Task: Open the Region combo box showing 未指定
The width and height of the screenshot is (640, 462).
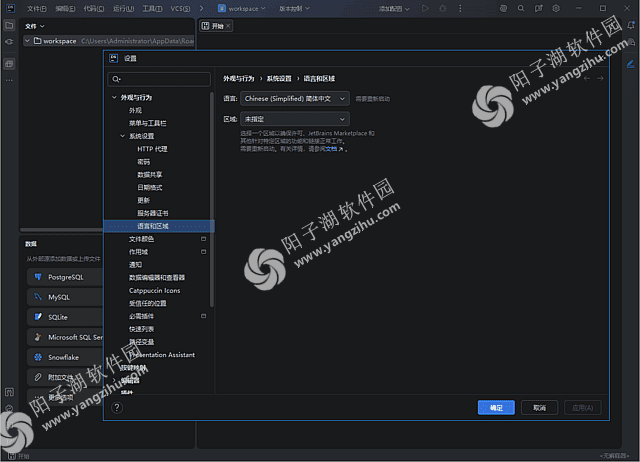Action: (x=295, y=119)
